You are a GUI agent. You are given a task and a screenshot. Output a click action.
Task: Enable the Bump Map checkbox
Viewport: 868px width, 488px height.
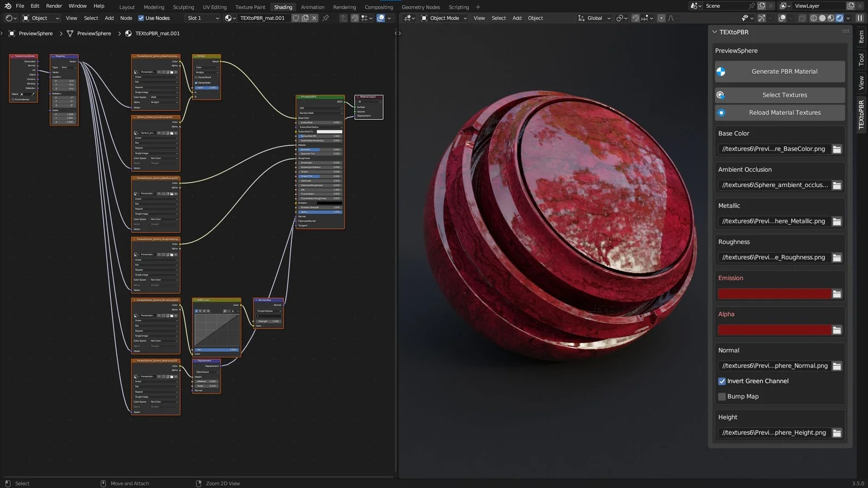pyautogui.click(x=722, y=396)
